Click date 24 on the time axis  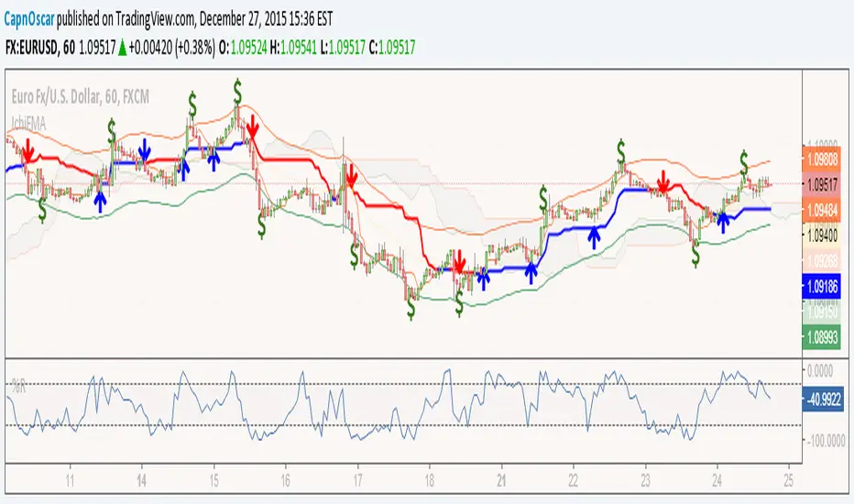coord(717,480)
